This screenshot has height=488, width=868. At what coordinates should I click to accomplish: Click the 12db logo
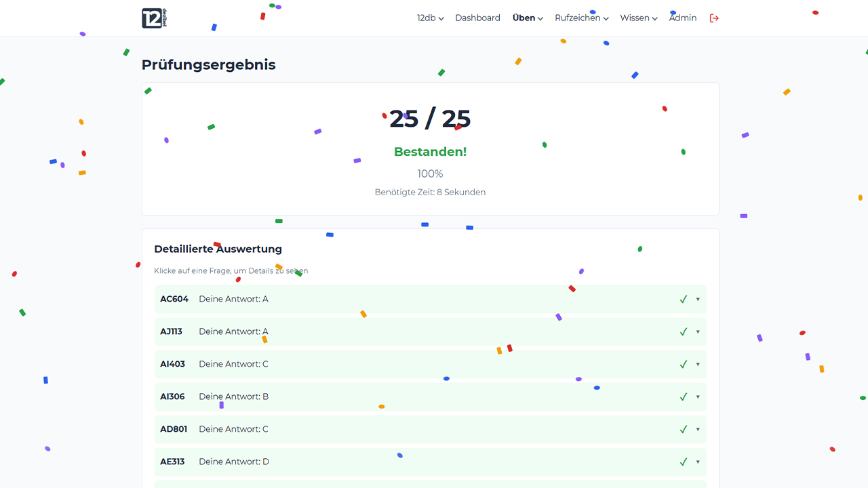pyautogui.click(x=151, y=18)
